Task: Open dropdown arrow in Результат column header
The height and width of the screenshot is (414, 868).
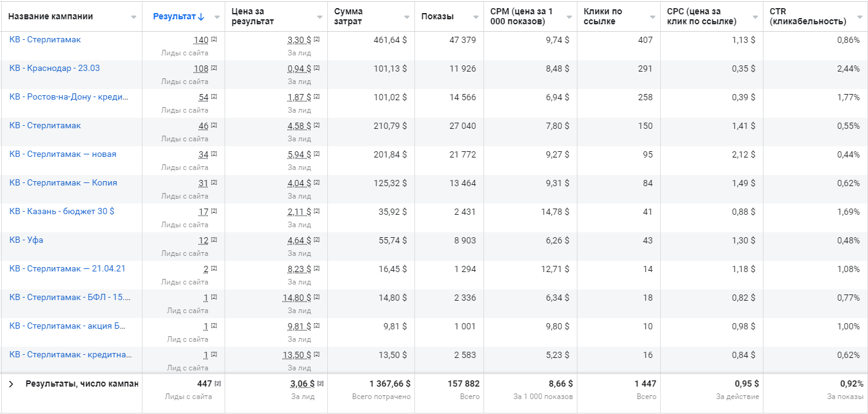Action: click(217, 17)
